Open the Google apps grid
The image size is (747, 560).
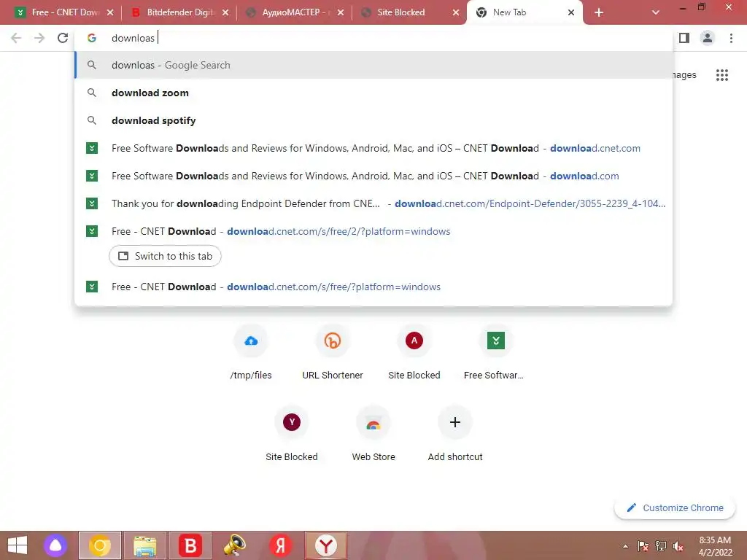pos(721,75)
